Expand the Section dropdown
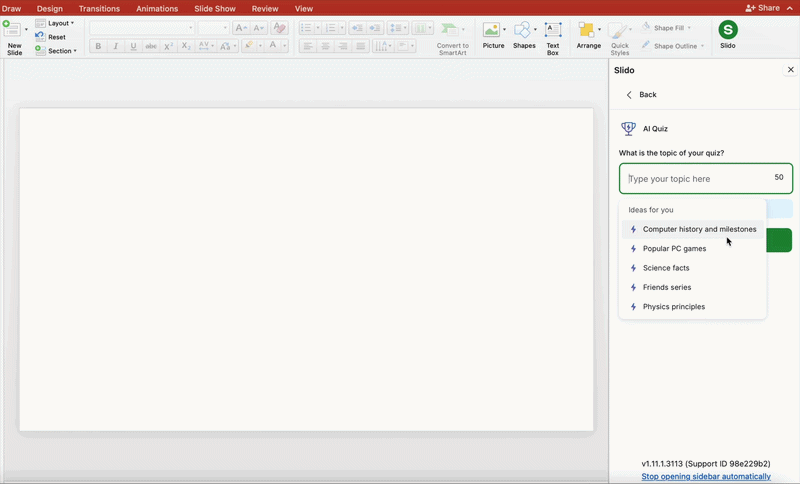Viewport: 800px width, 484px height. pyautogui.click(x=61, y=51)
